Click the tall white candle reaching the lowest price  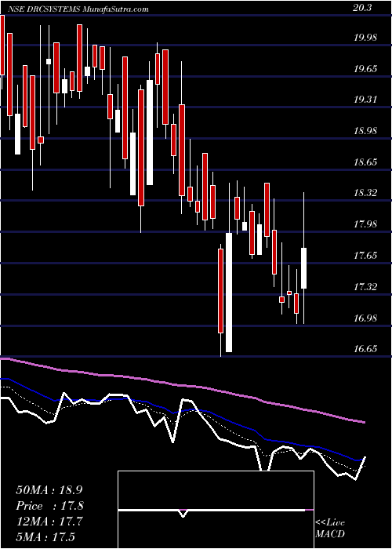[229, 293]
